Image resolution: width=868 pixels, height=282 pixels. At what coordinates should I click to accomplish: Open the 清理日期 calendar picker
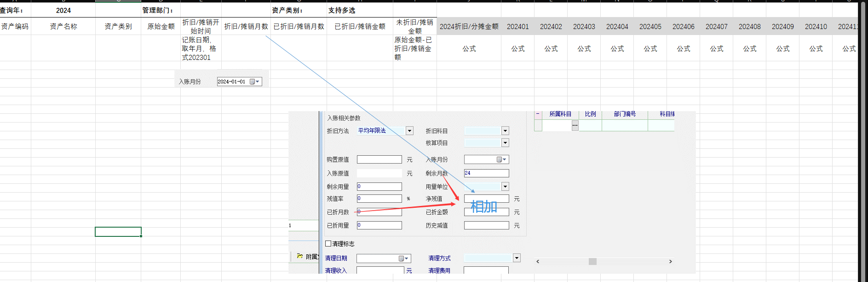(403, 258)
